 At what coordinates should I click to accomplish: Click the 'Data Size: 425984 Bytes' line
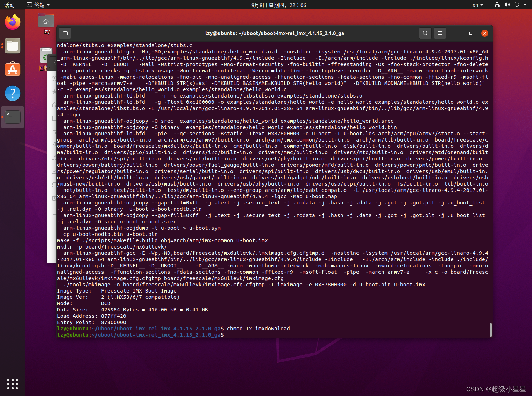click(133, 310)
